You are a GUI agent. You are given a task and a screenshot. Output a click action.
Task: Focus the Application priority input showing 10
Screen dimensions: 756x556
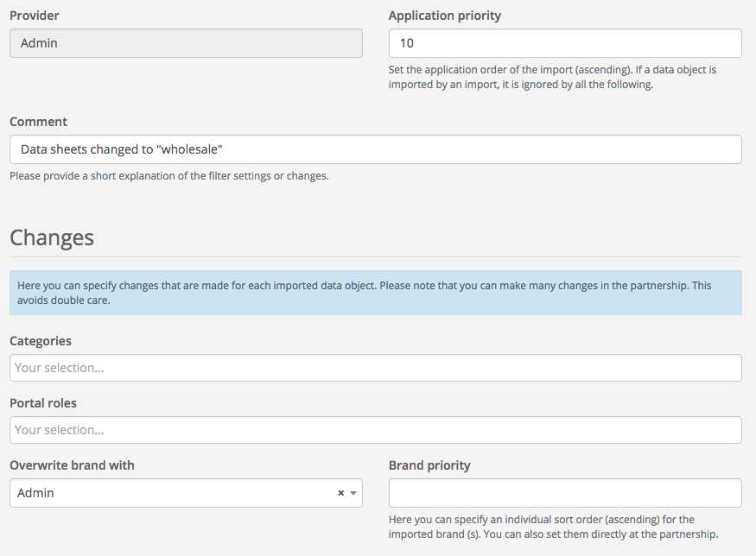(565, 43)
